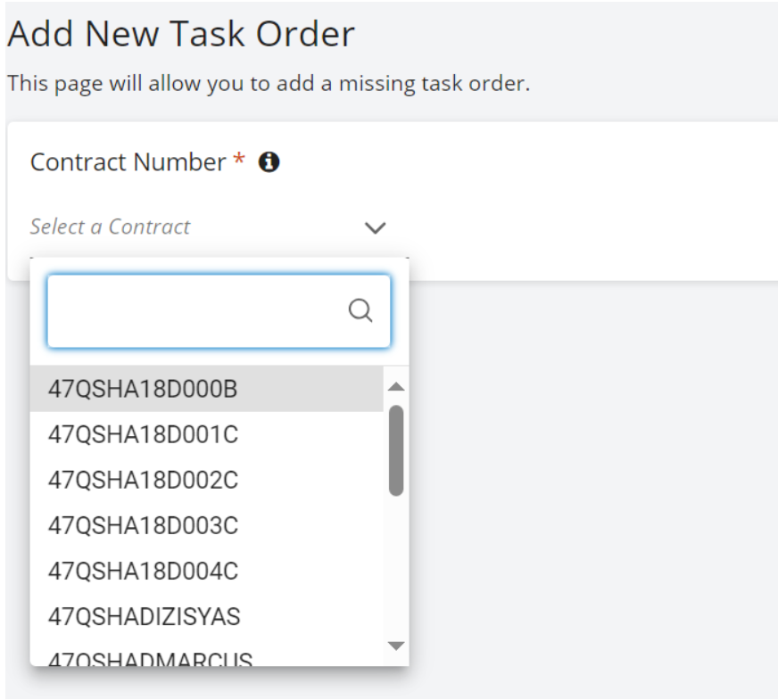Click the magnifier icon in the search box
Viewport: 778px width, 700px height.
tap(360, 310)
